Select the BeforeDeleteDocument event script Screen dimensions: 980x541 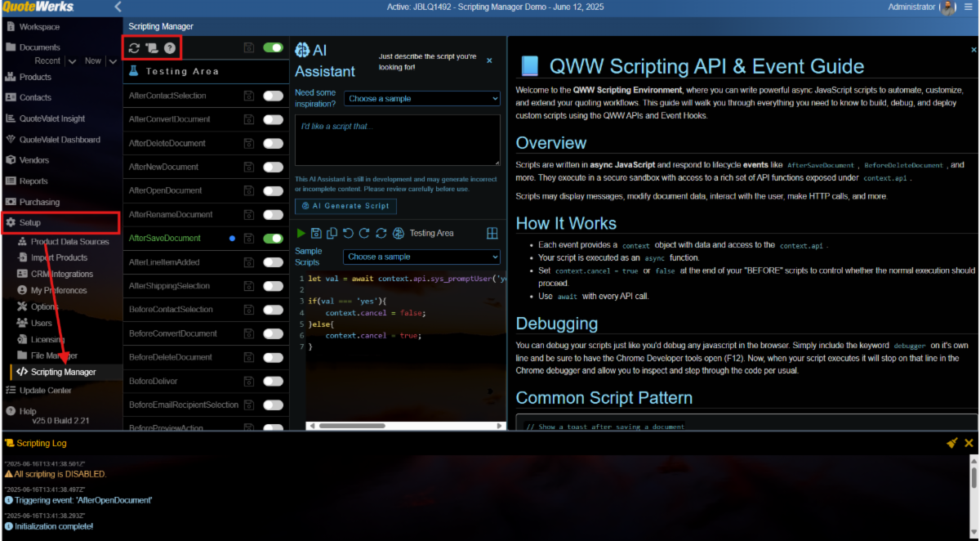(x=170, y=357)
